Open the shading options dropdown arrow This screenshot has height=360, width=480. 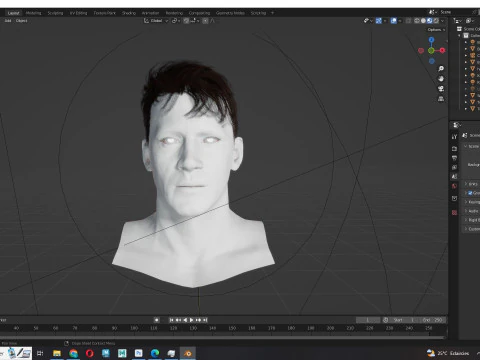coord(443,21)
